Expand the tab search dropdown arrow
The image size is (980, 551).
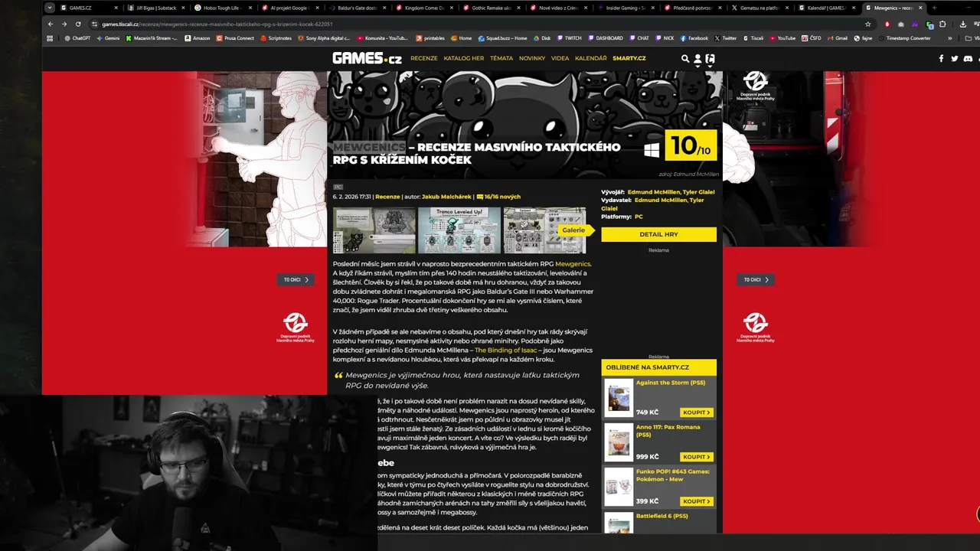50,8
